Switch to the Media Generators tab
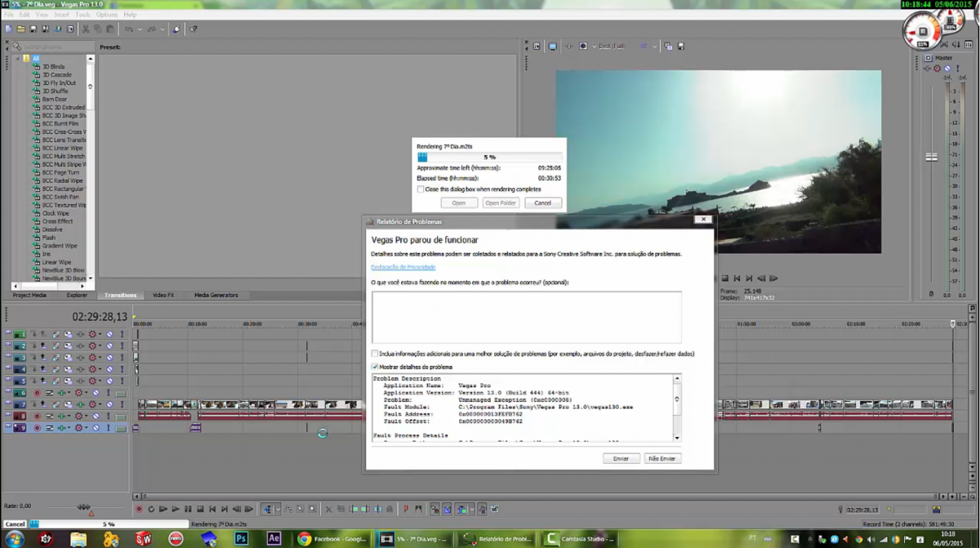980x548 pixels. 216,295
